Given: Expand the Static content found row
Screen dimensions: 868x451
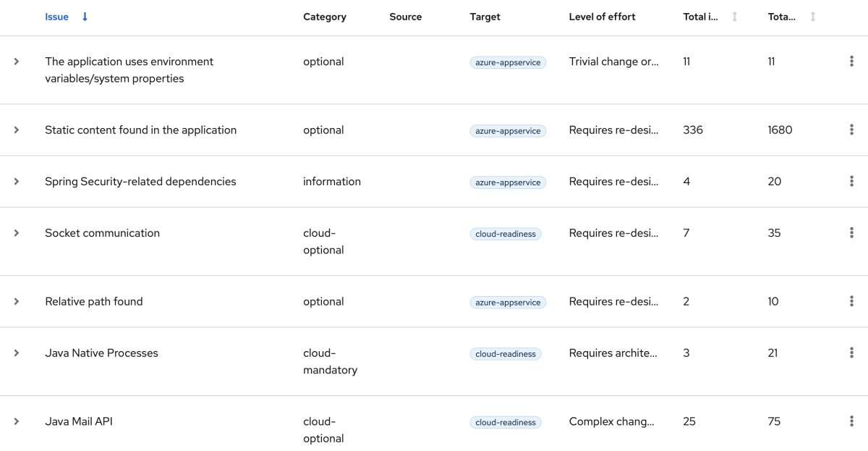Looking at the screenshot, I should [x=17, y=130].
